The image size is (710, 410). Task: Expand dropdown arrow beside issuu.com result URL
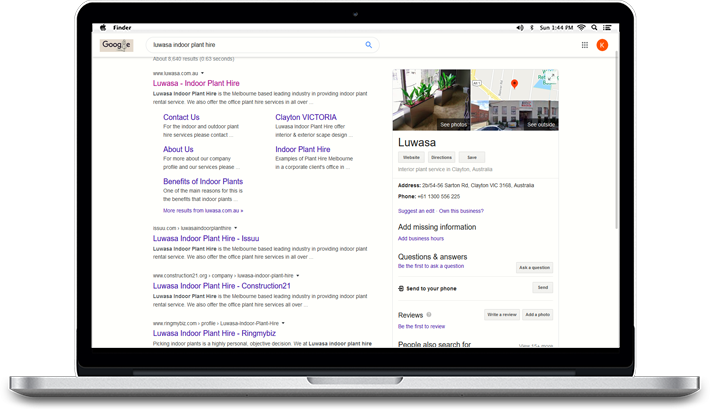[x=235, y=228]
